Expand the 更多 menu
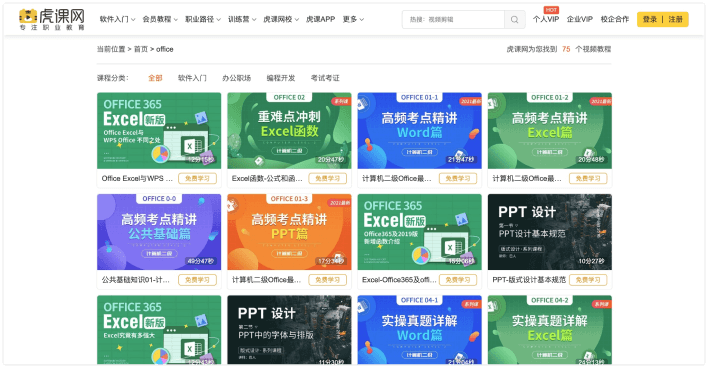708x369 pixels. 353,19
